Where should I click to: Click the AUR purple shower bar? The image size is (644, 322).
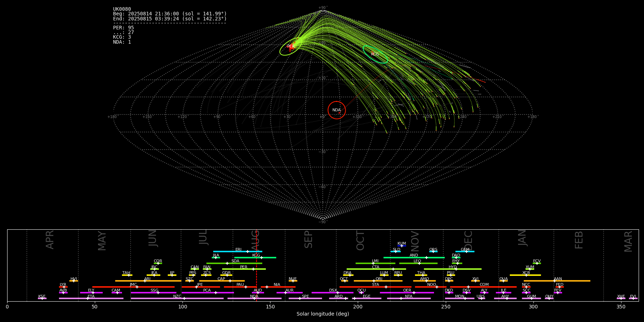click(289, 293)
